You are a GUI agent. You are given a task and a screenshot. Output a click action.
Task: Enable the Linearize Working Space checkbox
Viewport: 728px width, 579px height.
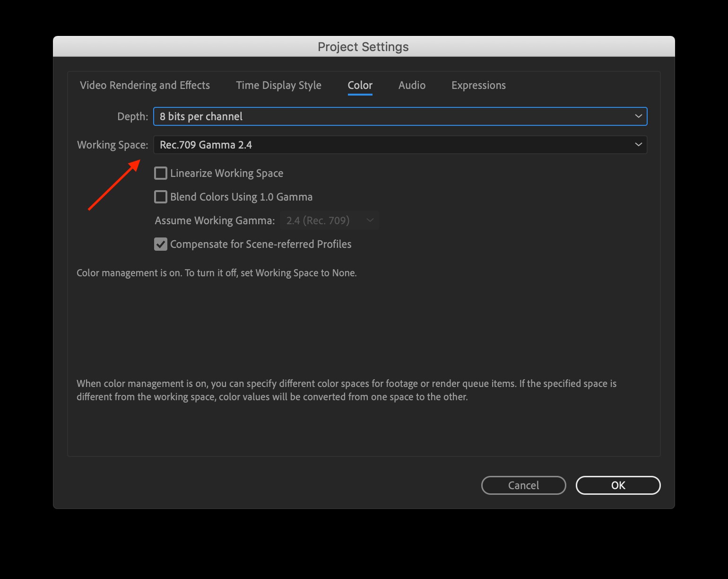pyautogui.click(x=160, y=173)
